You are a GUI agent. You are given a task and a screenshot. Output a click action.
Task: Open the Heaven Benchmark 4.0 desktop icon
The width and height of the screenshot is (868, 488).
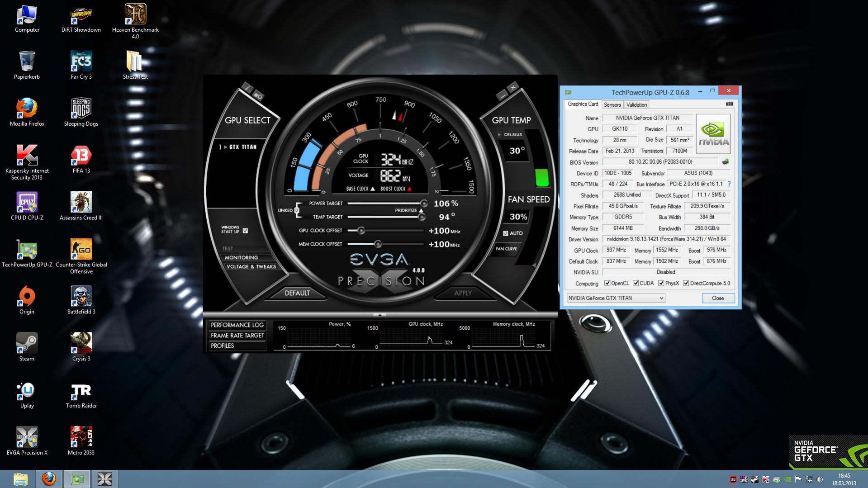click(x=135, y=21)
